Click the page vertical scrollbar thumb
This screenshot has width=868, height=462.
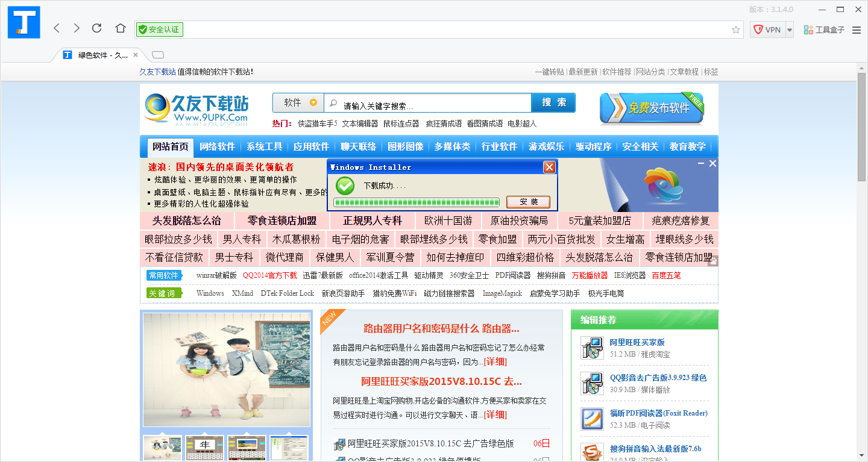862,126
